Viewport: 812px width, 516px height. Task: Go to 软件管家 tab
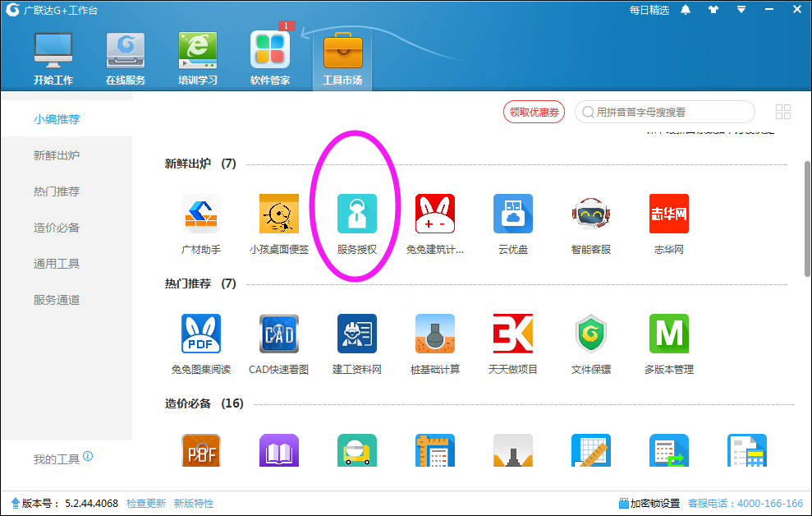click(x=270, y=58)
